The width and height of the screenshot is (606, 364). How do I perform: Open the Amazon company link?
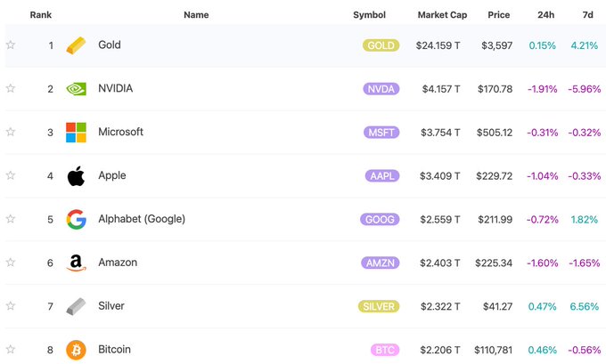coord(118,263)
